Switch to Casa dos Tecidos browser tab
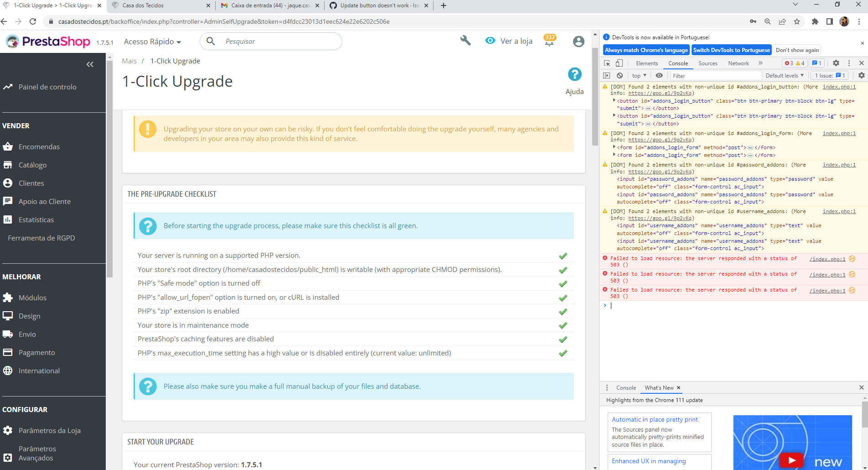This screenshot has width=868, height=470. [160, 5]
